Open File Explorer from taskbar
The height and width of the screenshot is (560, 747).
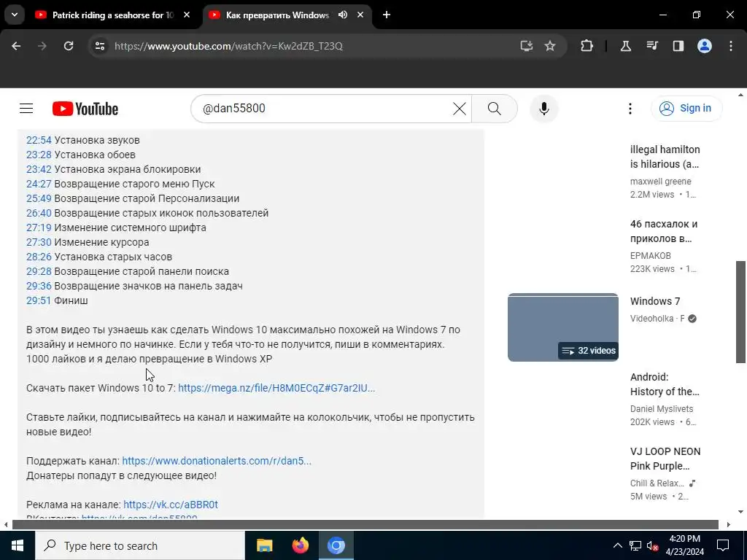pos(264,545)
